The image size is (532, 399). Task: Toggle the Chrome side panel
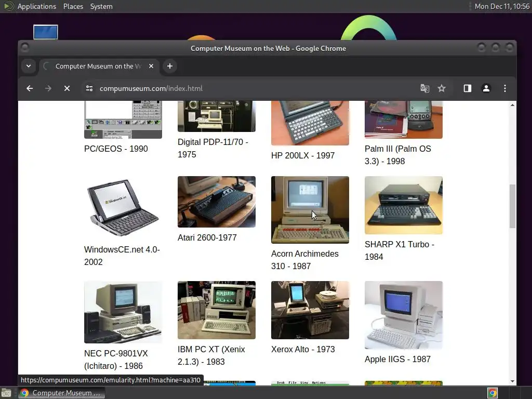[x=468, y=88]
